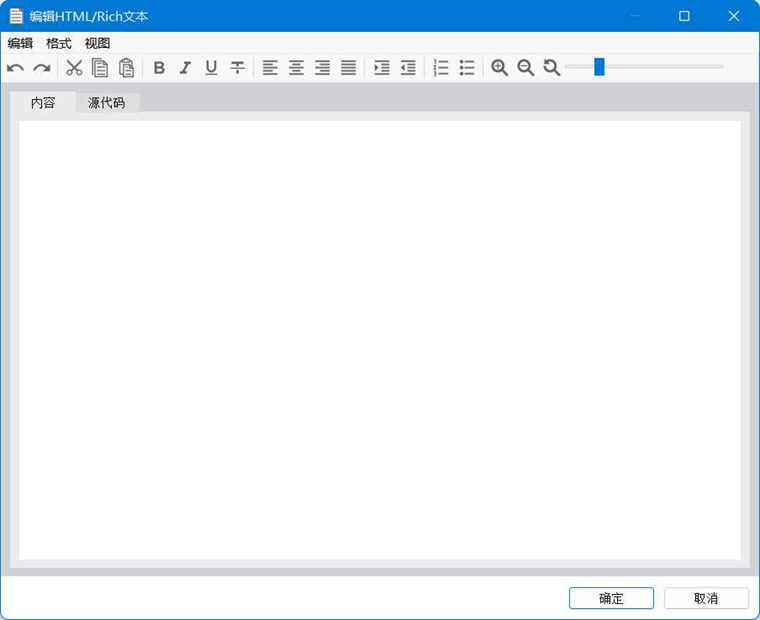The image size is (760, 620).
Task: Close the 编辑HTML/Rich文本 window
Action: pyautogui.click(x=734, y=16)
